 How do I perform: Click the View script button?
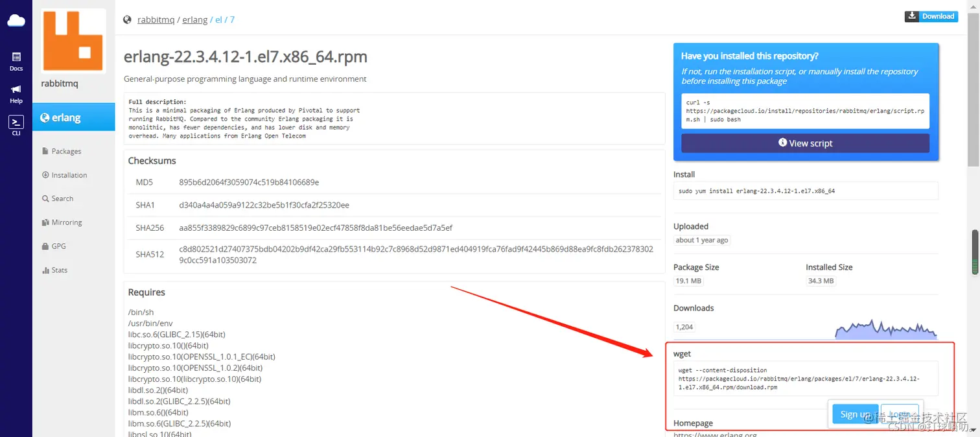click(x=805, y=143)
